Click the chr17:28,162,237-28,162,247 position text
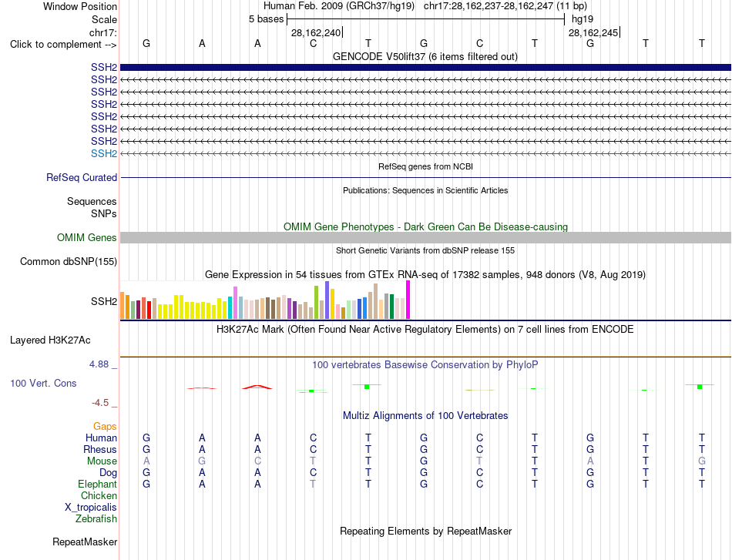732x560 pixels. [x=489, y=6]
